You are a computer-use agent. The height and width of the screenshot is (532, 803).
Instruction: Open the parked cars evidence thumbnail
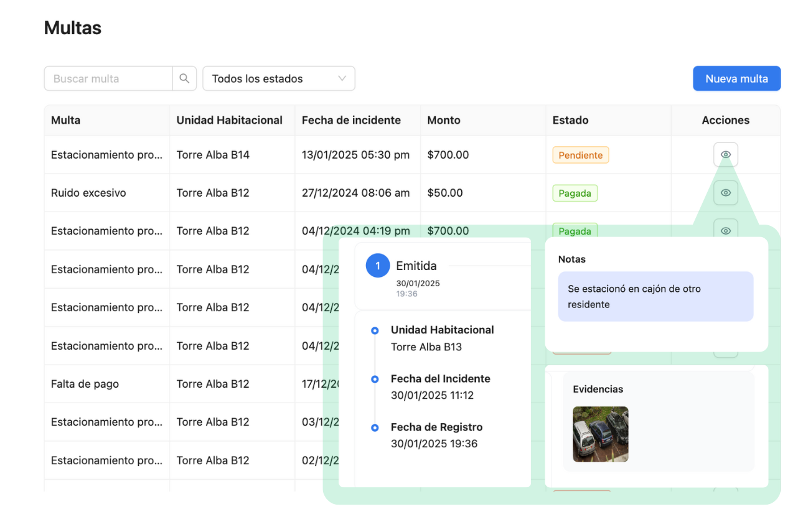pyautogui.click(x=600, y=434)
